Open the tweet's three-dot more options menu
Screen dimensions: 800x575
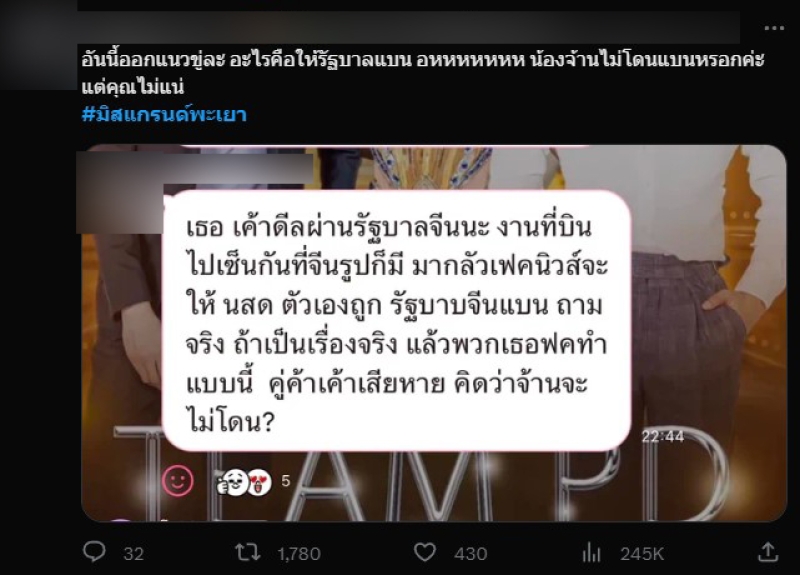coord(774,28)
